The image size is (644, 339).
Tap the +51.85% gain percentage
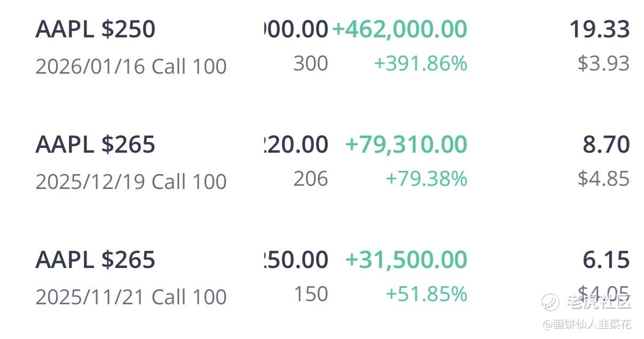[426, 294]
